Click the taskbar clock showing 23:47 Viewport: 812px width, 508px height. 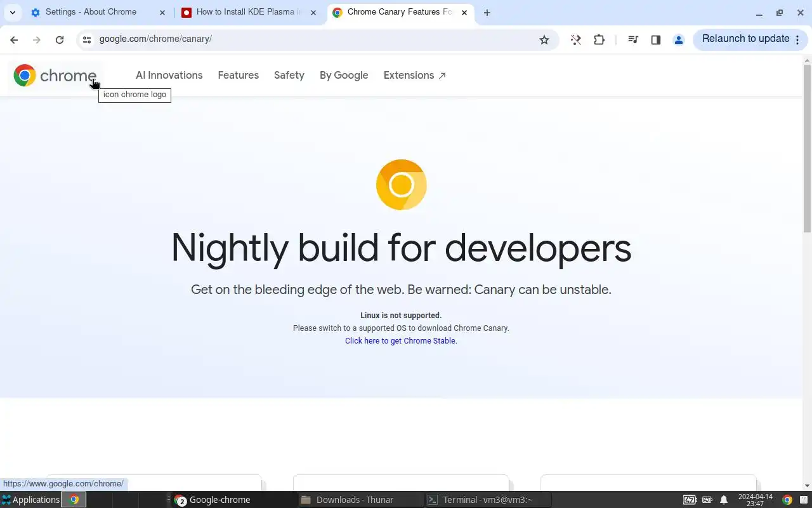pyautogui.click(x=756, y=500)
